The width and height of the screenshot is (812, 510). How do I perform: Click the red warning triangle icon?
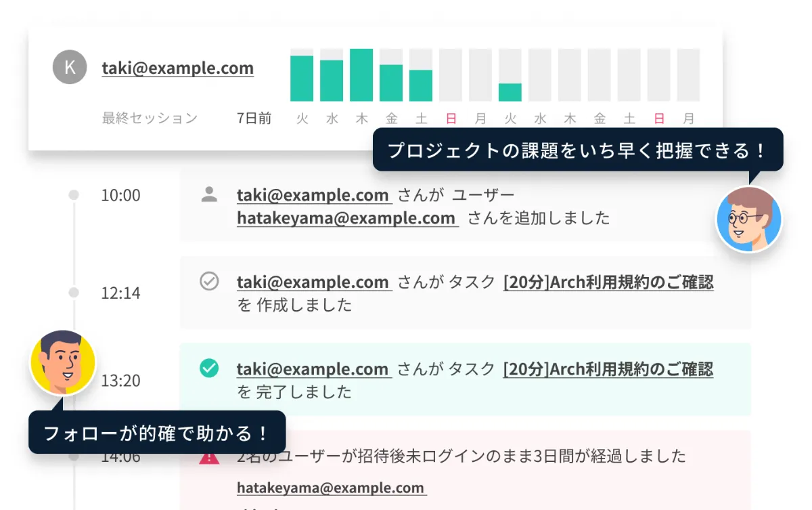point(210,457)
